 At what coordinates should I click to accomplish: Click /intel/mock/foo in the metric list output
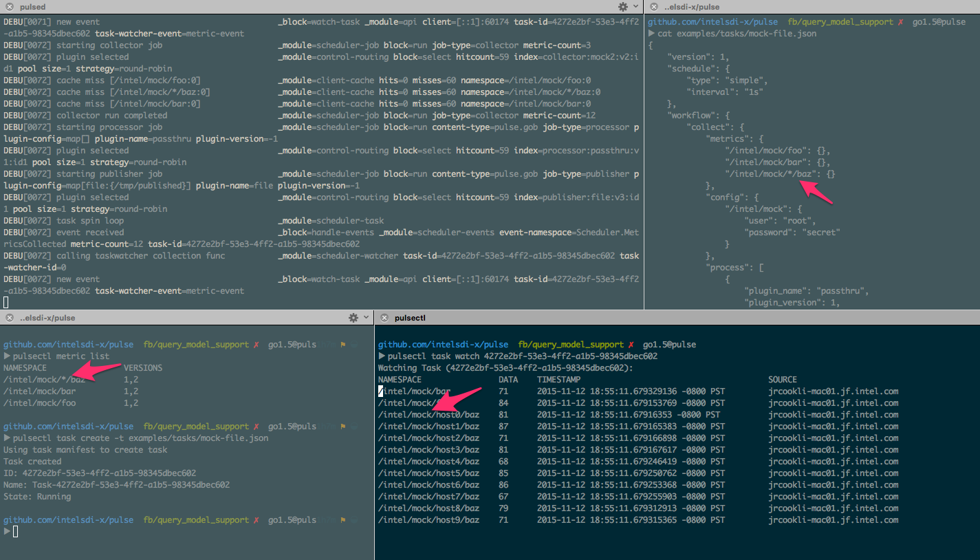39,403
